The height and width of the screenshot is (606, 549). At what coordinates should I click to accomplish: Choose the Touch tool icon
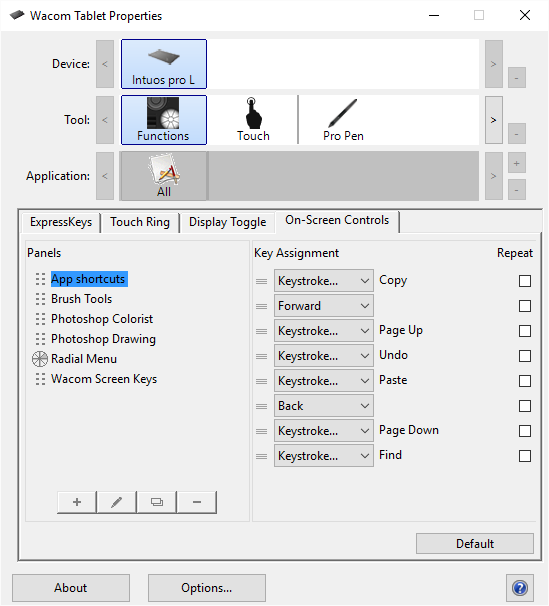point(253,120)
